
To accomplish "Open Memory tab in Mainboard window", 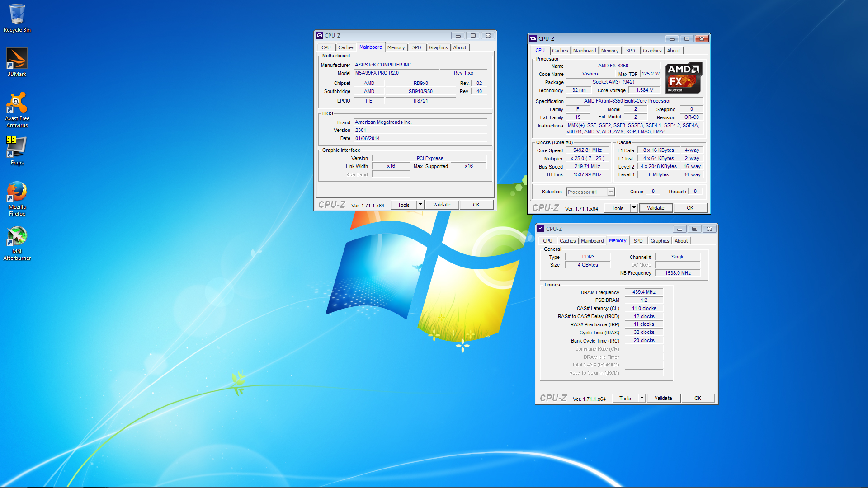I will coord(396,47).
